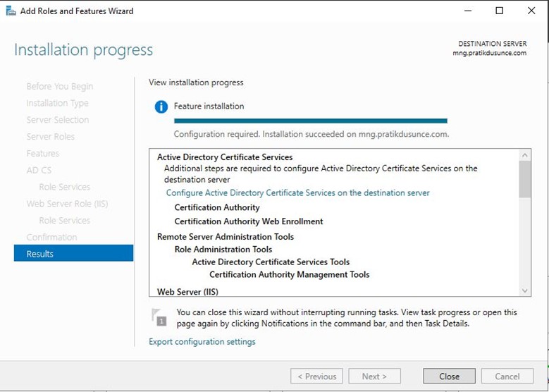
Task: Select the Server Selection step
Action: click(58, 120)
